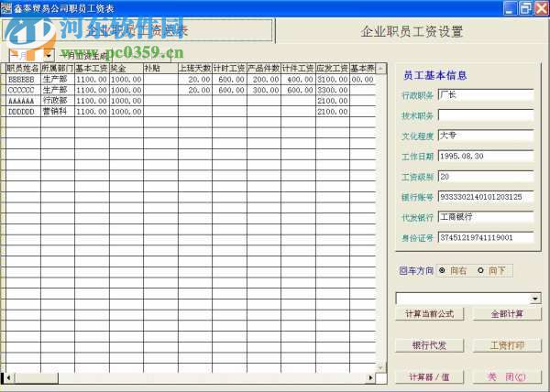Click the 营销科 department cell
This screenshot has height=392, width=550.
[x=58, y=112]
